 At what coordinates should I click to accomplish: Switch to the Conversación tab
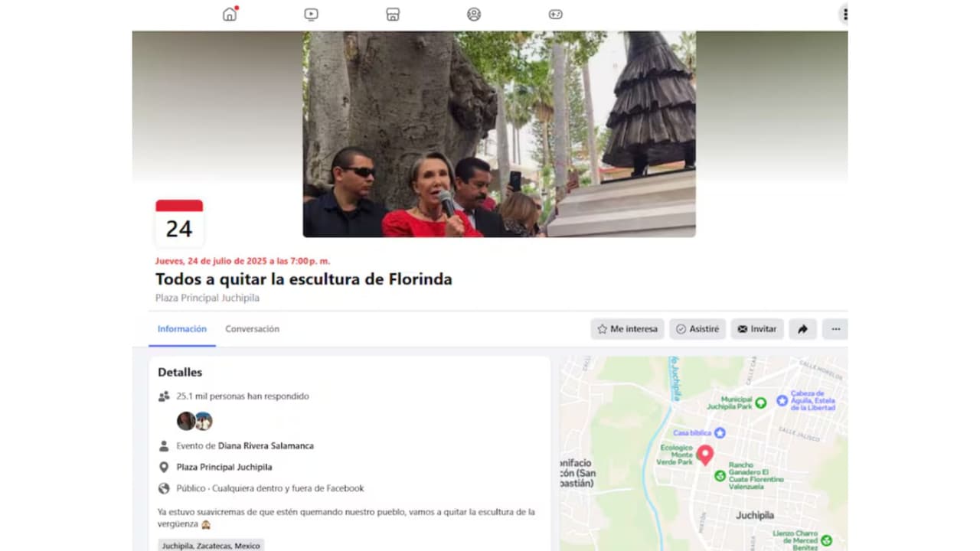252,328
